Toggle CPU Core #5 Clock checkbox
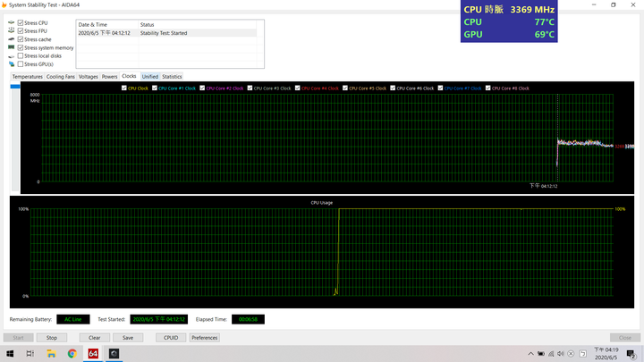Image resolution: width=644 pixels, height=362 pixels. tap(345, 88)
